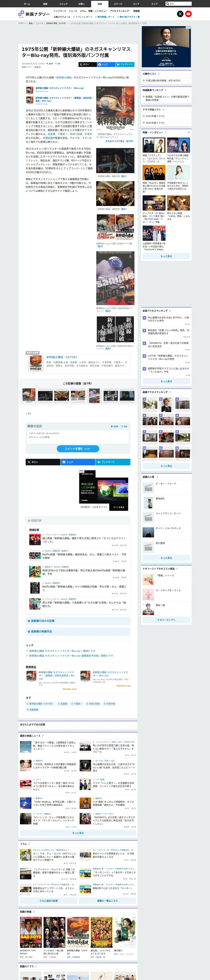This screenshot has height=980, width=210.
Task: Click top Hatena ブックマーク button
Action: [125, 64]
